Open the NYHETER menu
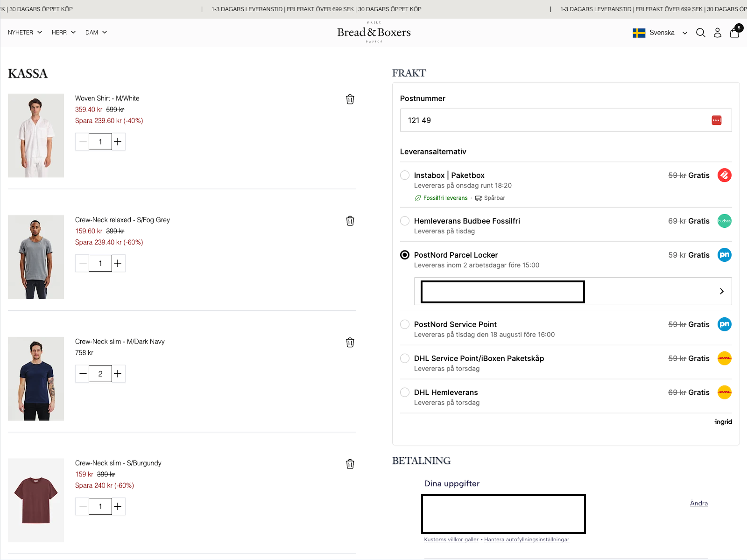The height and width of the screenshot is (560, 747). 25,33
